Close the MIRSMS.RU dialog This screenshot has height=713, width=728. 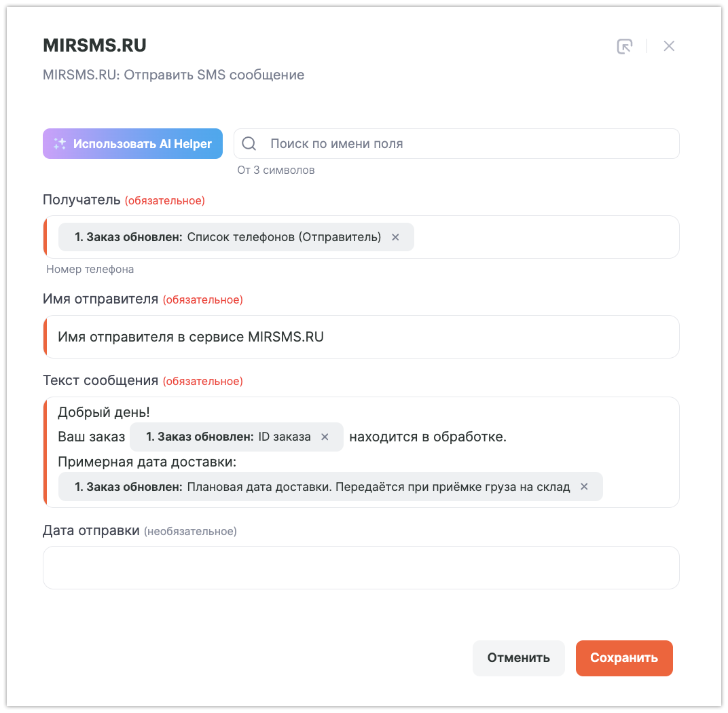click(669, 46)
